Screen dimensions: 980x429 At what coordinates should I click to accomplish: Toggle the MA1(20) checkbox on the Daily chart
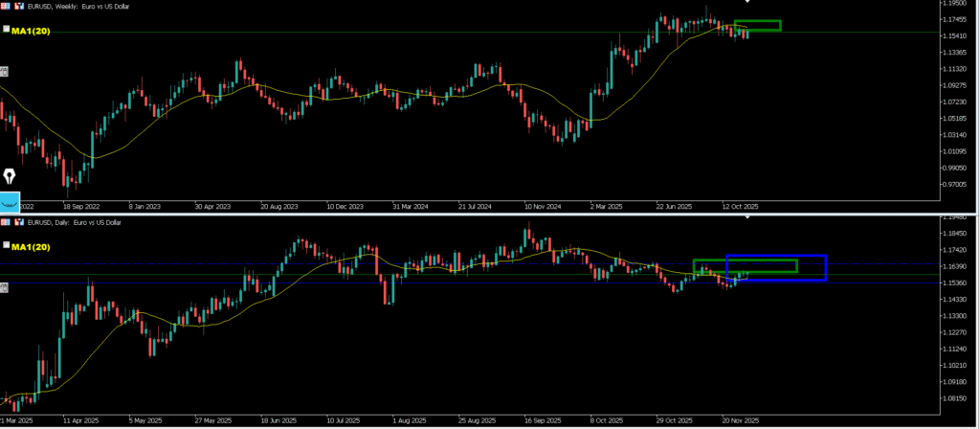(x=6, y=246)
